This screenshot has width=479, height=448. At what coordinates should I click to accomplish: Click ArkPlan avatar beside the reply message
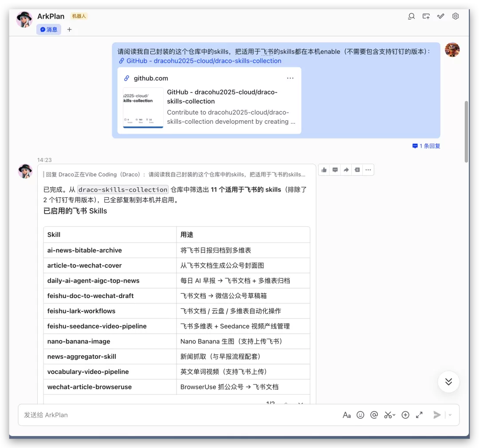25,171
